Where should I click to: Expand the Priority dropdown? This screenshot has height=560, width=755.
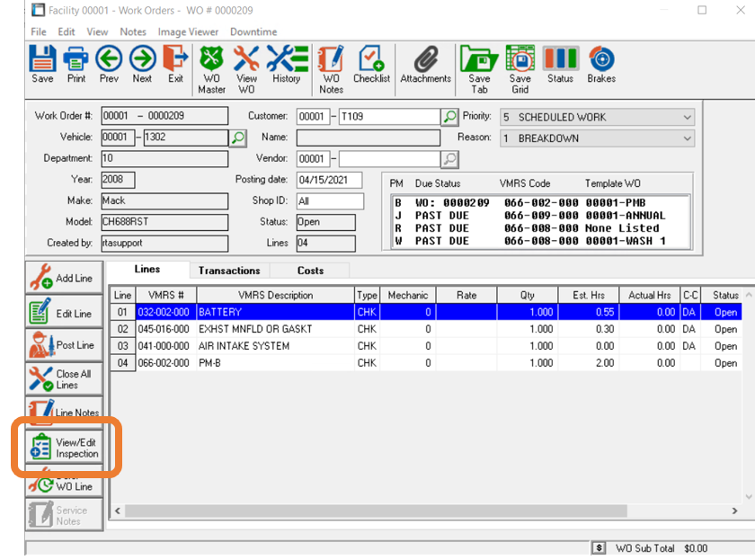[x=687, y=118]
